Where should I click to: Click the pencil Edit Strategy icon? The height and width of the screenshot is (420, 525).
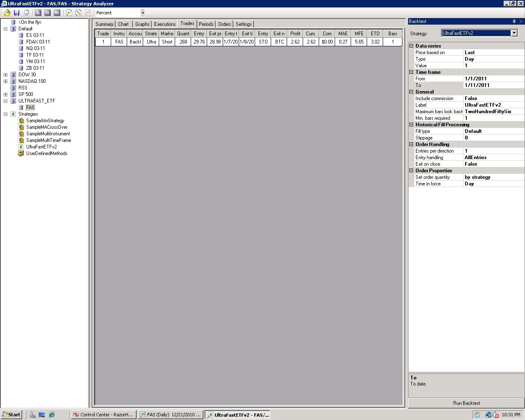point(78,13)
